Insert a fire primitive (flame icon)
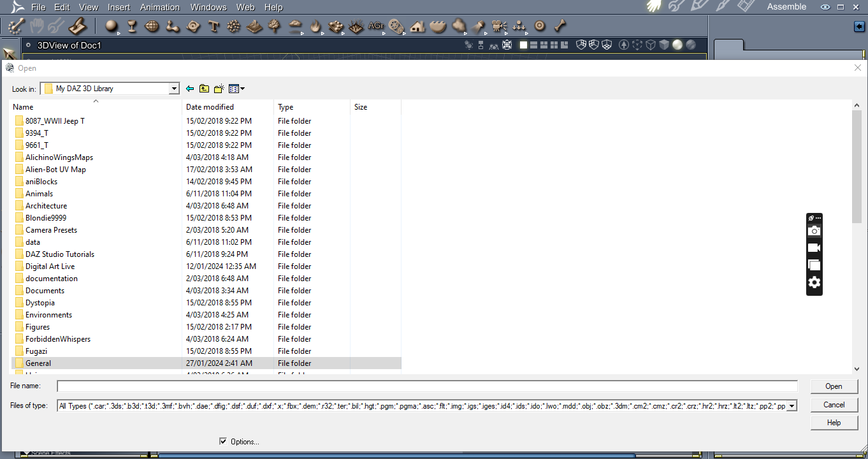This screenshot has height=459, width=868. tap(315, 26)
